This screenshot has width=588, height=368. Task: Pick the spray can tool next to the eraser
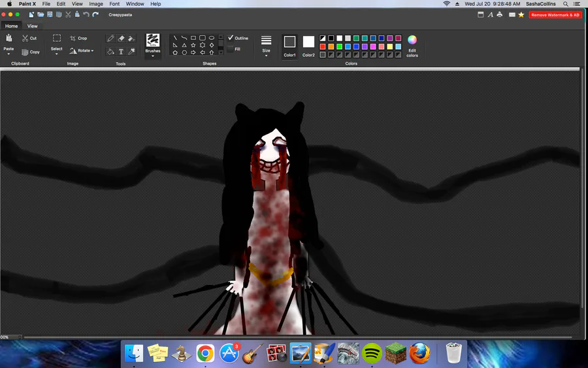131,39
